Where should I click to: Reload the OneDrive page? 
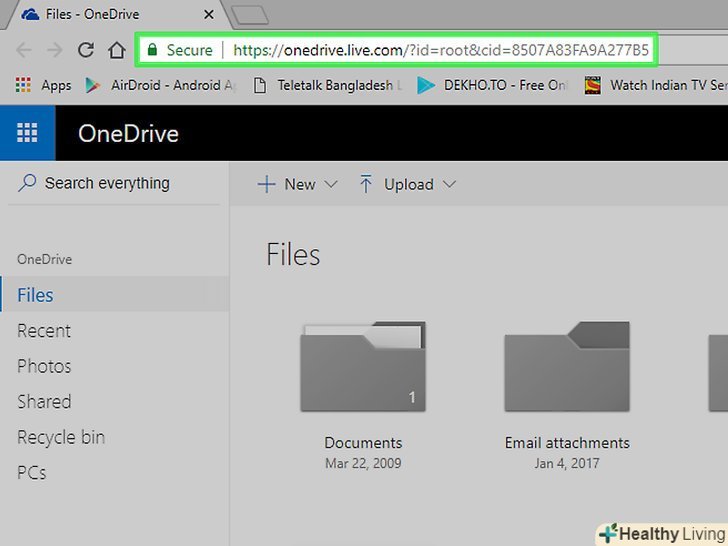(86, 50)
